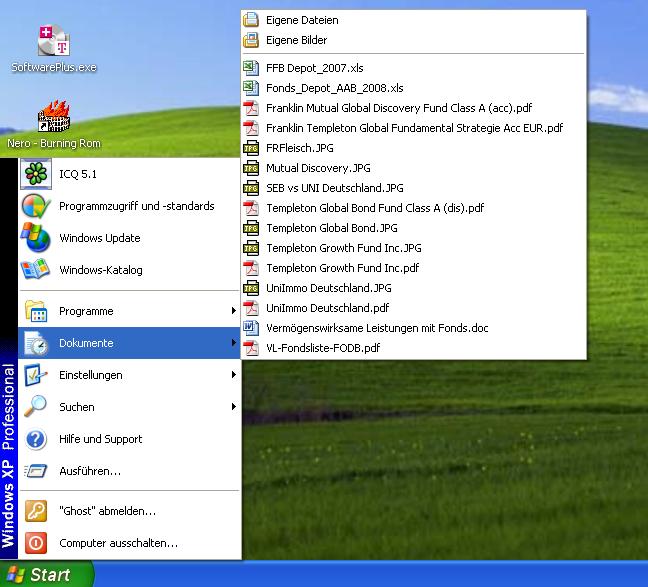Open the Eigene Dateien folder
This screenshot has width=648, height=587.
point(302,20)
